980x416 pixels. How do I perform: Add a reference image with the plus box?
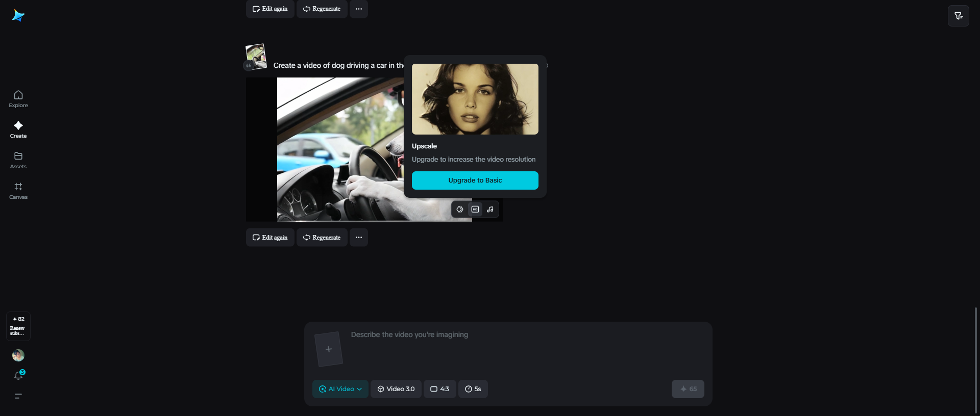pyautogui.click(x=329, y=349)
